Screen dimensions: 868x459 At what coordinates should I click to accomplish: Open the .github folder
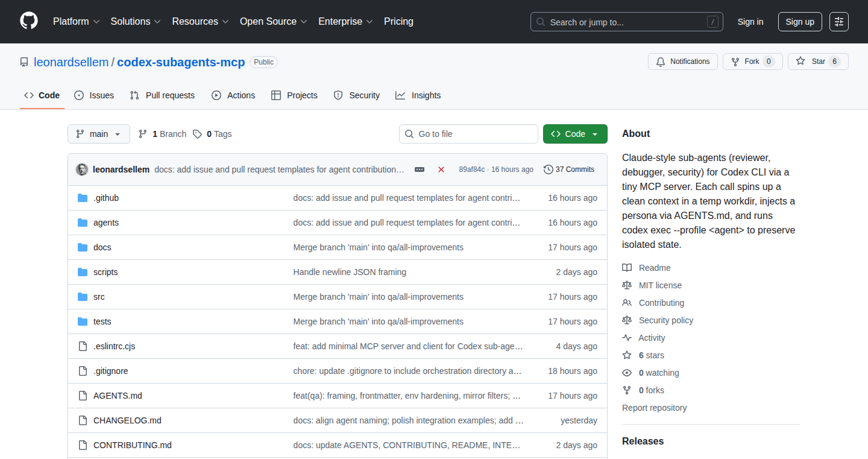pos(106,198)
